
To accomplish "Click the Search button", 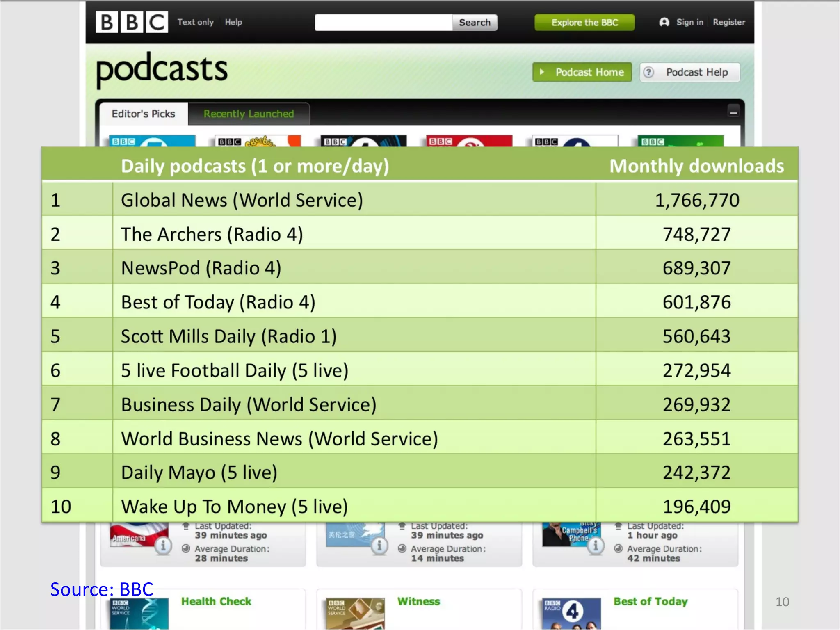I will (x=475, y=23).
